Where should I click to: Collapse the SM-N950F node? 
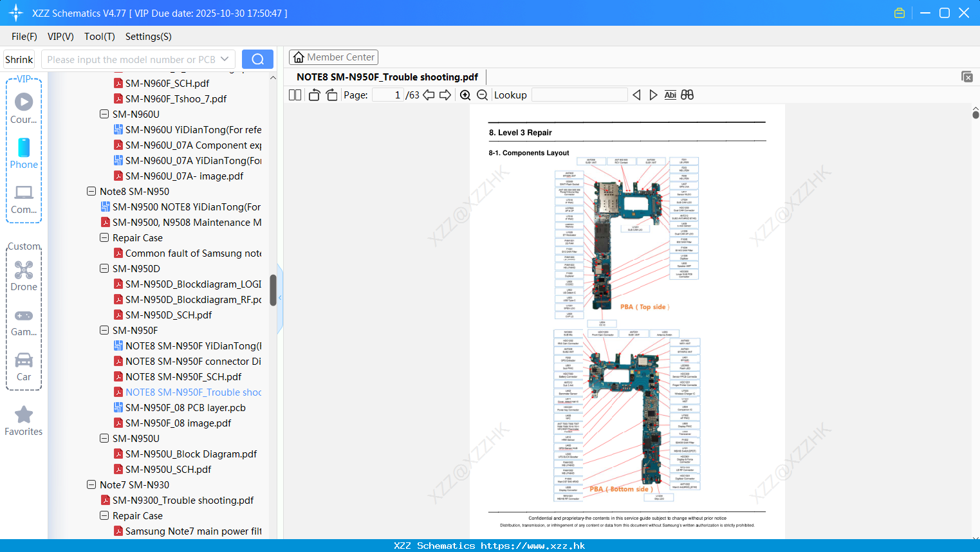[x=104, y=330]
